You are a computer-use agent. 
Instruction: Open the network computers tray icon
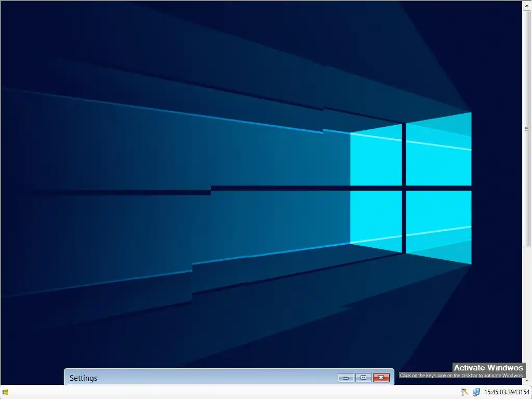476,392
